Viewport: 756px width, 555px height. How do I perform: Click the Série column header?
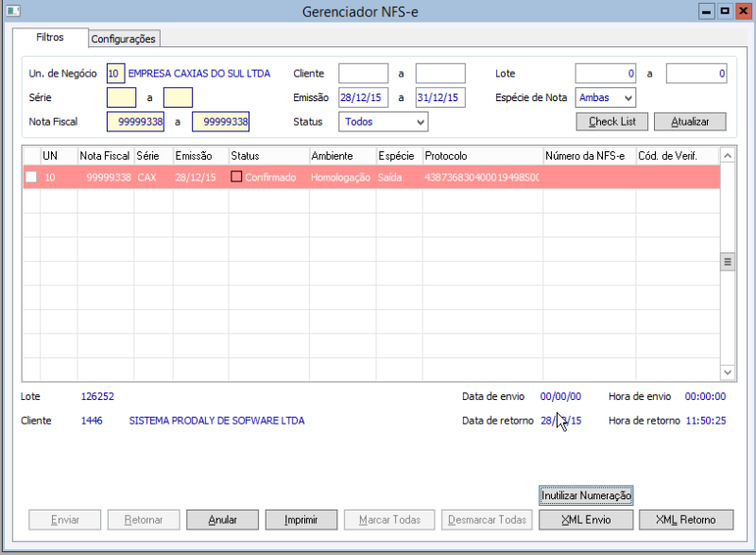tap(153, 156)
